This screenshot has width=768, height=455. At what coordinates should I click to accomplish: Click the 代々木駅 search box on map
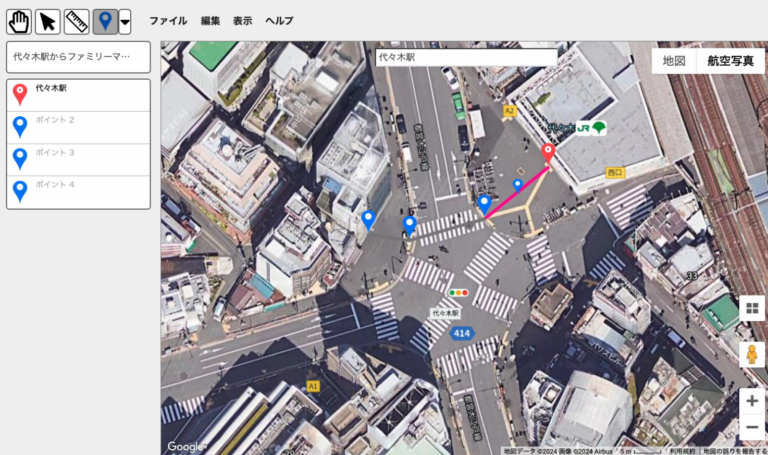(x=466, y=58)
